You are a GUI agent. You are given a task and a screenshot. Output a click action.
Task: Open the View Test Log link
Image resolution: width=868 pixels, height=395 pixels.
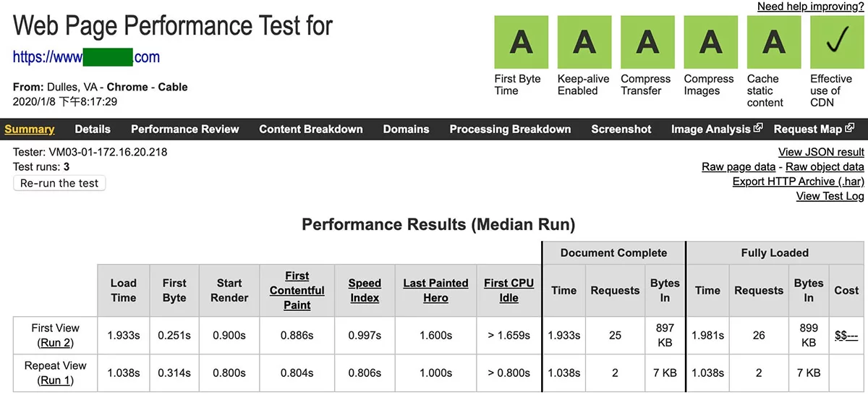830,196
